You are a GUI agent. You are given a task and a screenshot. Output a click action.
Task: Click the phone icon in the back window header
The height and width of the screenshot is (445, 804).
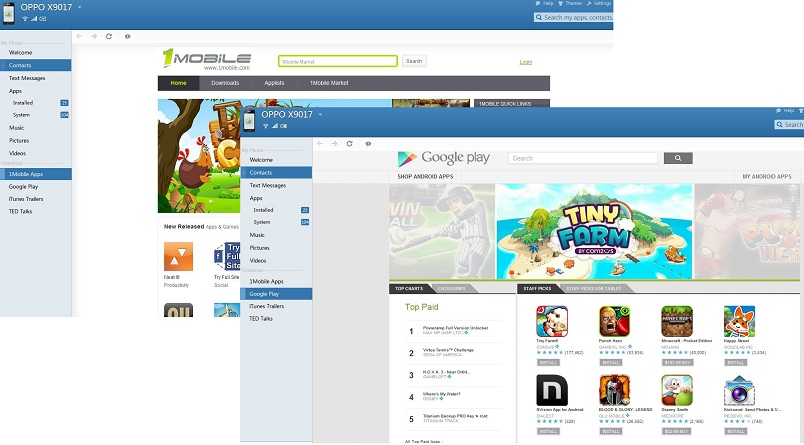(9, 14)
